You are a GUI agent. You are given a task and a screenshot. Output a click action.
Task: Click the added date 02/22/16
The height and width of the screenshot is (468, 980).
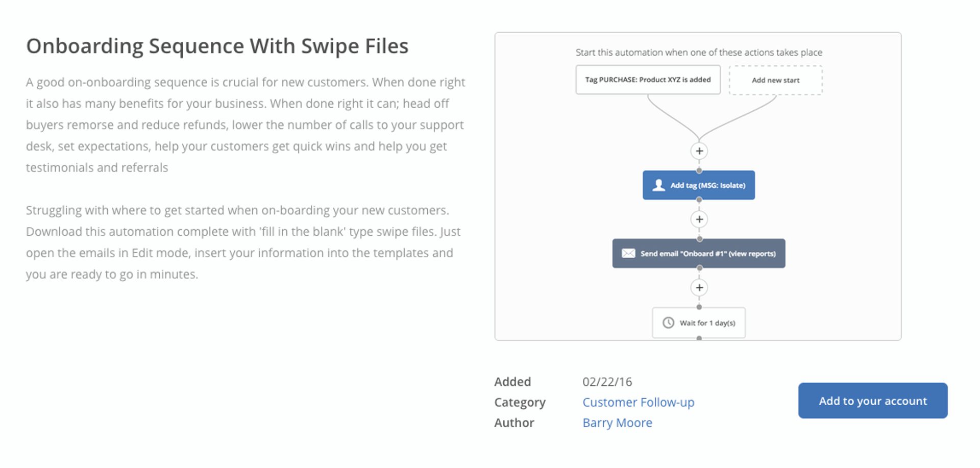point(607,382)
